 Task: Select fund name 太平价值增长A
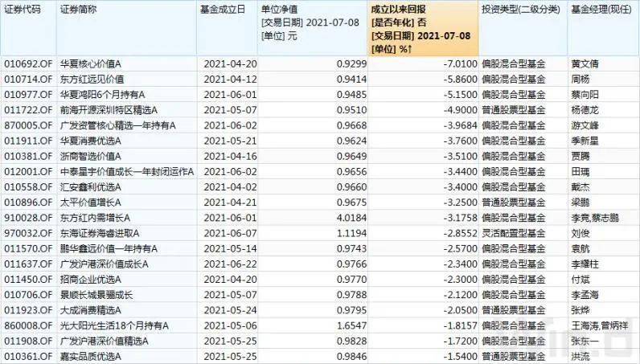tap(91, 202)
